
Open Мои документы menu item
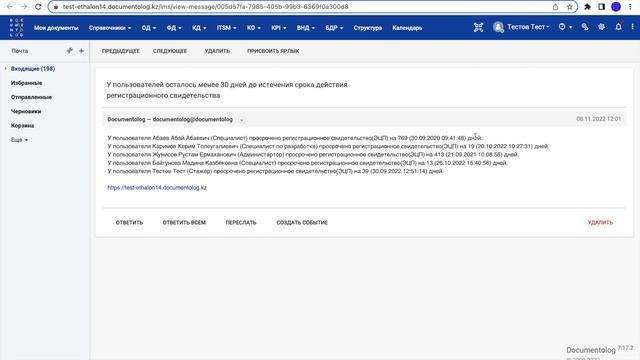click(56, 28)
